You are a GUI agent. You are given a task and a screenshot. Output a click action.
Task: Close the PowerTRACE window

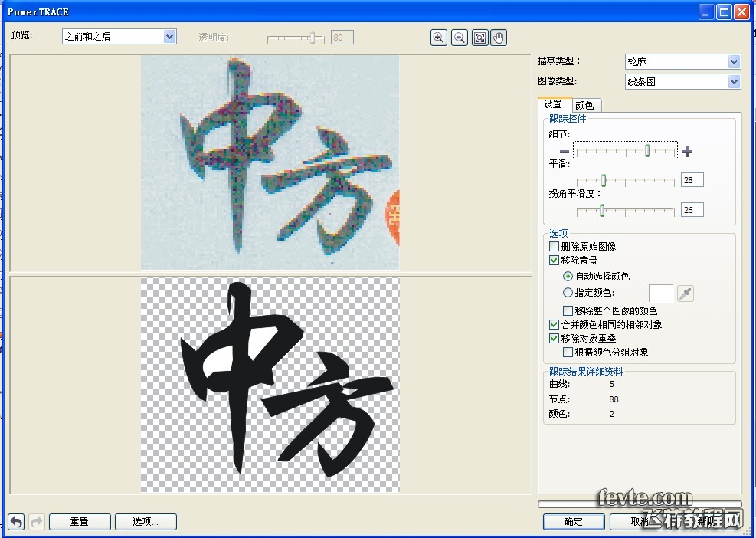[741, 11]
